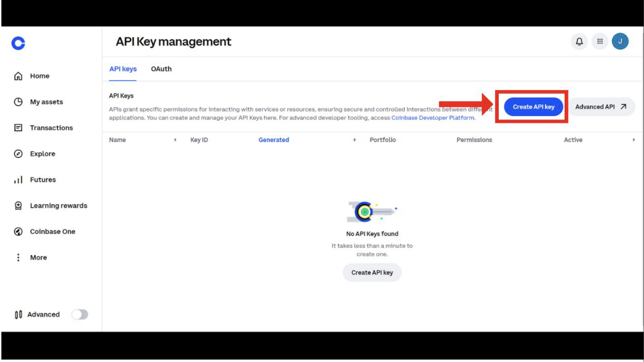Click the Explore compass icon
Screen dimensions: 644x362
pyautogui.click(x=18, y=154)
